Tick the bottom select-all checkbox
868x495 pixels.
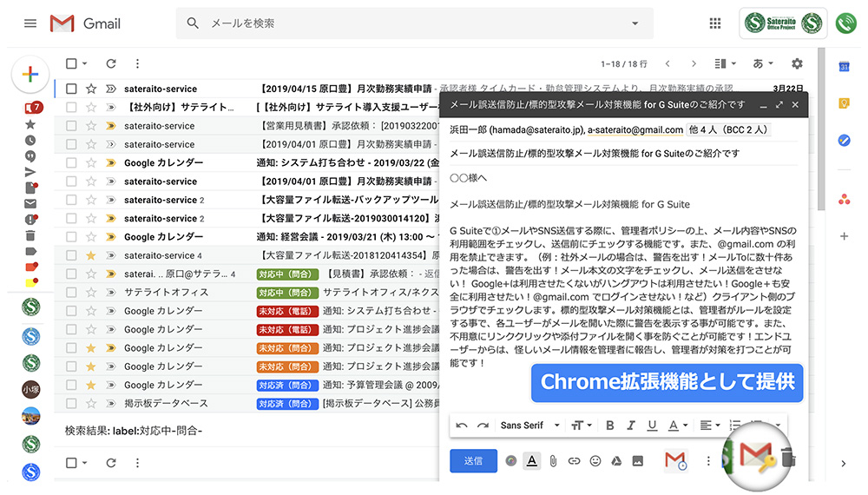pos(71,463)
